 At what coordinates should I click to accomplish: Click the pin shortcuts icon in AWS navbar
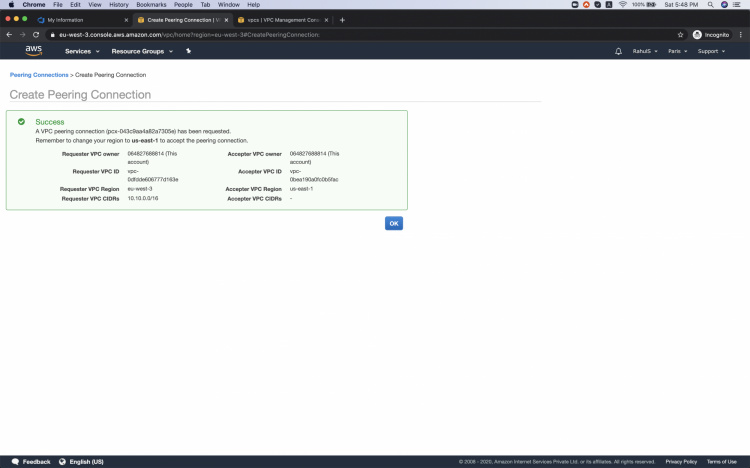click(x=189, y=51)
